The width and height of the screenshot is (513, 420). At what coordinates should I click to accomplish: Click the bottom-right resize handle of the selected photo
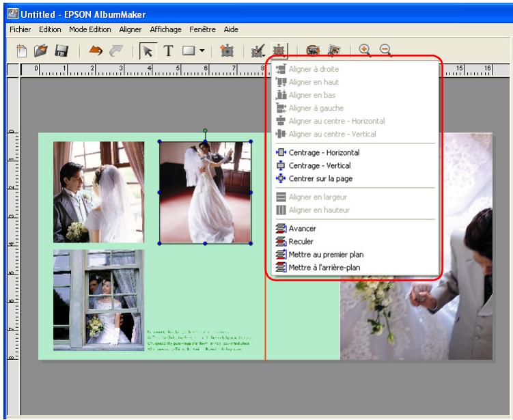pos(251,243)
